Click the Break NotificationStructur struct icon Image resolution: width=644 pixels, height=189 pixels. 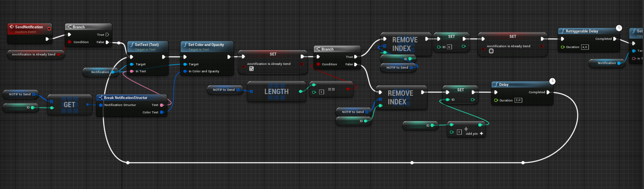[101, 97]
